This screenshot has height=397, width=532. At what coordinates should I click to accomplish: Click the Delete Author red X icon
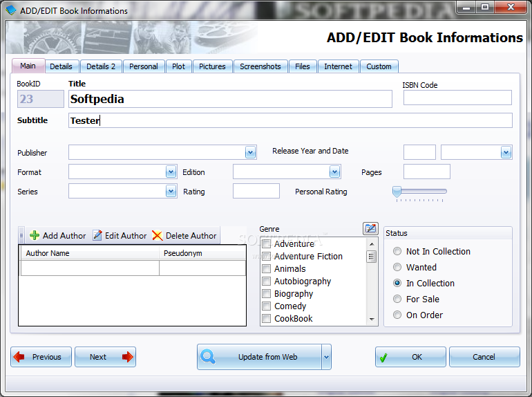157,235
